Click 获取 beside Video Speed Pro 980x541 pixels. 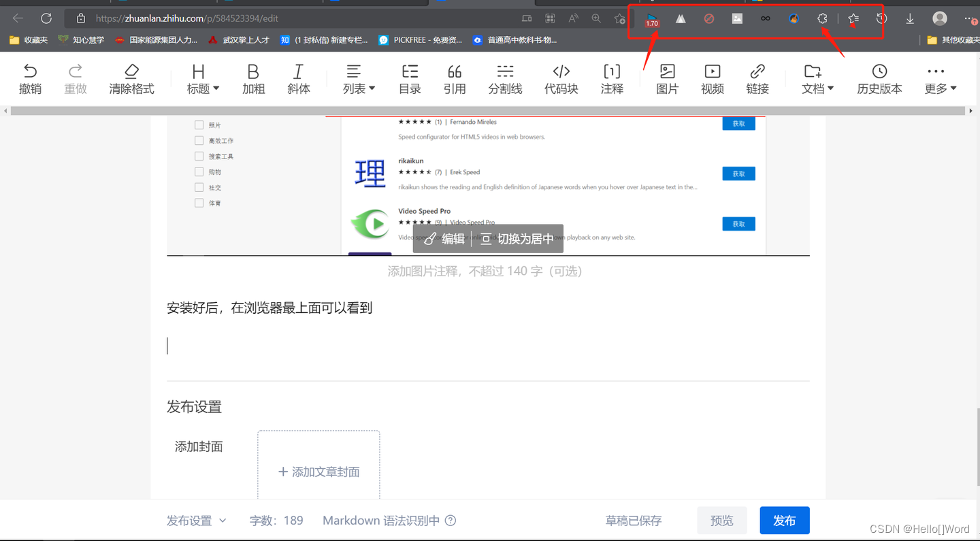pos(738,224)
